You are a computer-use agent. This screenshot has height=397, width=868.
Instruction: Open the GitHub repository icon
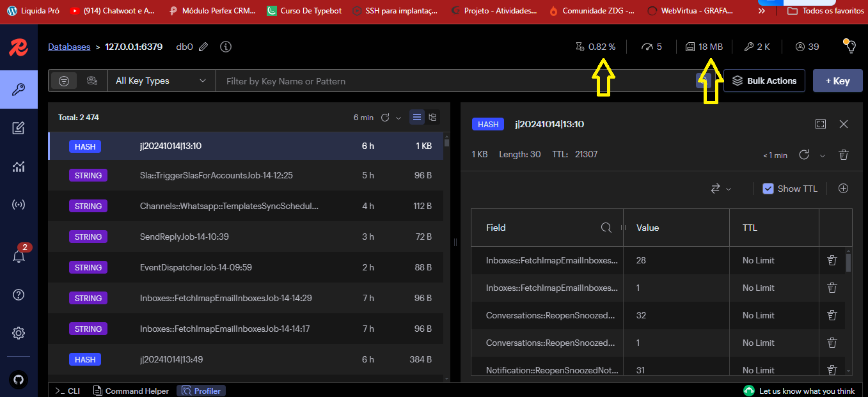(x=19, y=379)
